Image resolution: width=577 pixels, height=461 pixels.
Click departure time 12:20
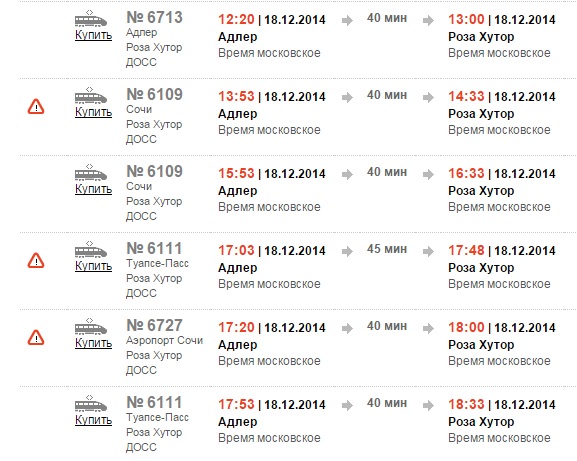(x=236, y=19)
